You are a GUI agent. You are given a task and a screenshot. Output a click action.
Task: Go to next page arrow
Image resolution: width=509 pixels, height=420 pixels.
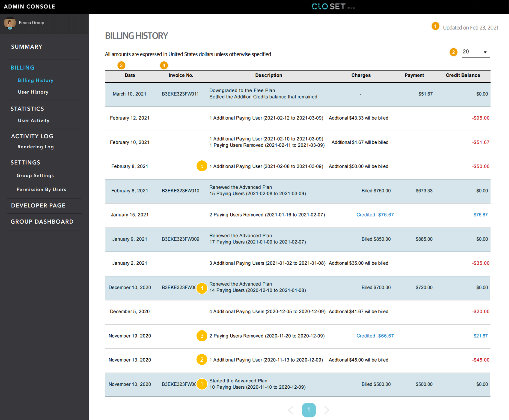(327, 410)
